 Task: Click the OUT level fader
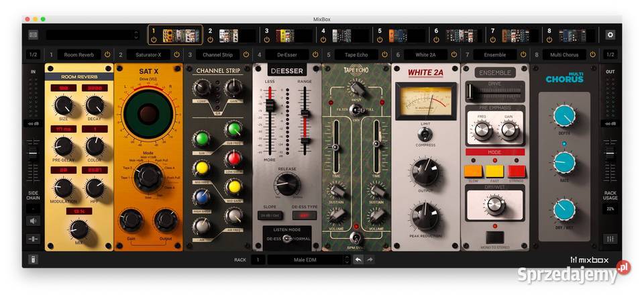pos(610,154)
